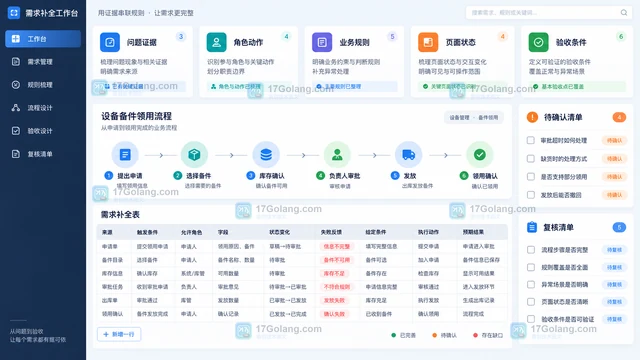The image size is (640, 360).
Task: Click the 领用确认 step checkmark icon
Action: coord(480,155)
